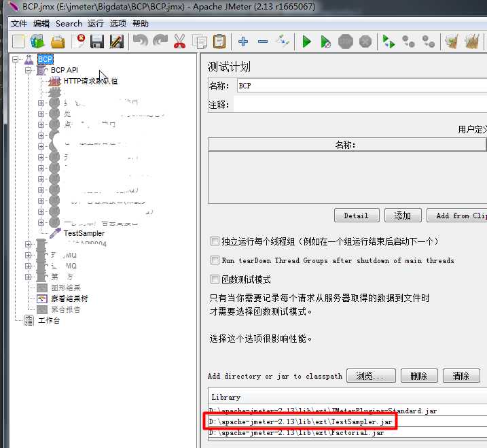The height and width of the screenshot is (448, 487).
Task: Click the Save As pencil icon
Action: point(117,41)
